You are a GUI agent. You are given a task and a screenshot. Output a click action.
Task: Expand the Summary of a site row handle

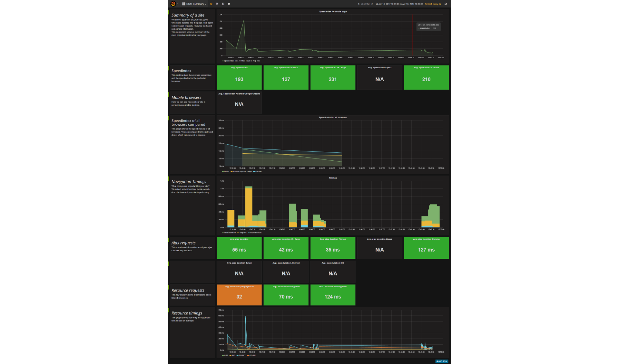[x=169, y=12]
